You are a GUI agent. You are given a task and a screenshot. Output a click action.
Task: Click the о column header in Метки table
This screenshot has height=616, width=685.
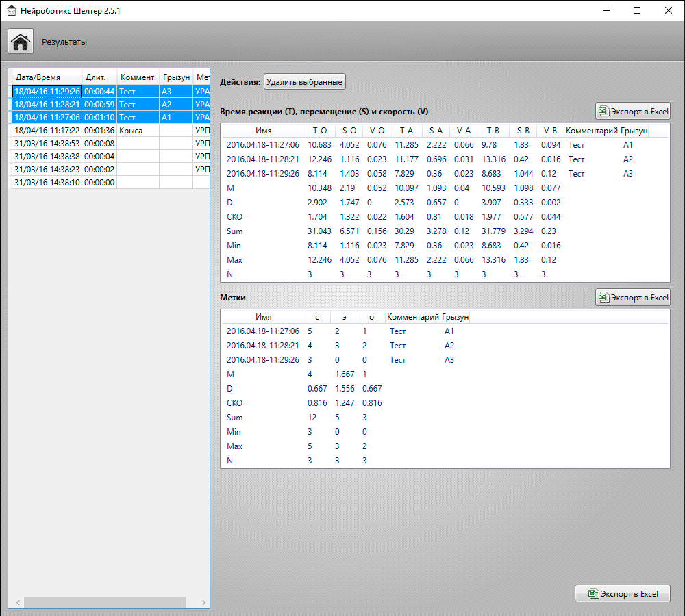372,317
